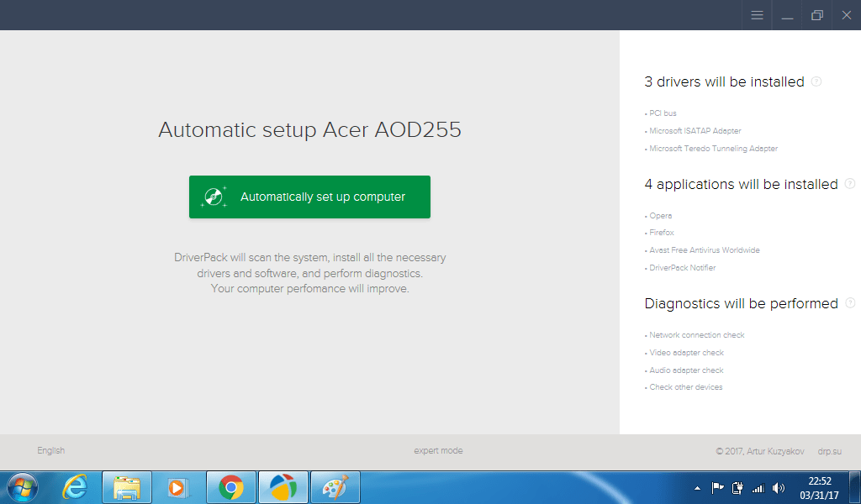Click help icon next to applications heading

pyautogui.click(x=850, y=184)
